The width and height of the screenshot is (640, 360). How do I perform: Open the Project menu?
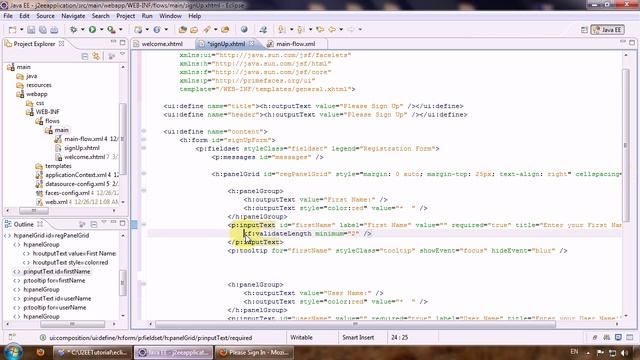click(x=126, y=16)
